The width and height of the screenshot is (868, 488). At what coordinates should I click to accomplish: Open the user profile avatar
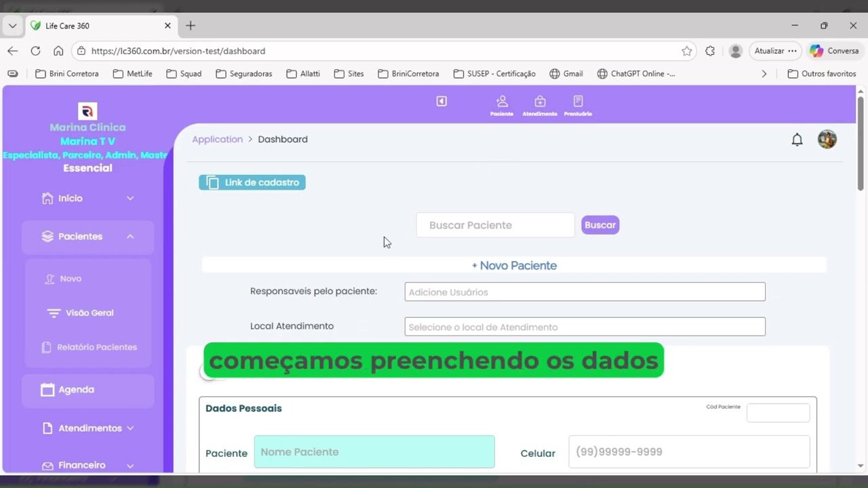pos(827,140)
